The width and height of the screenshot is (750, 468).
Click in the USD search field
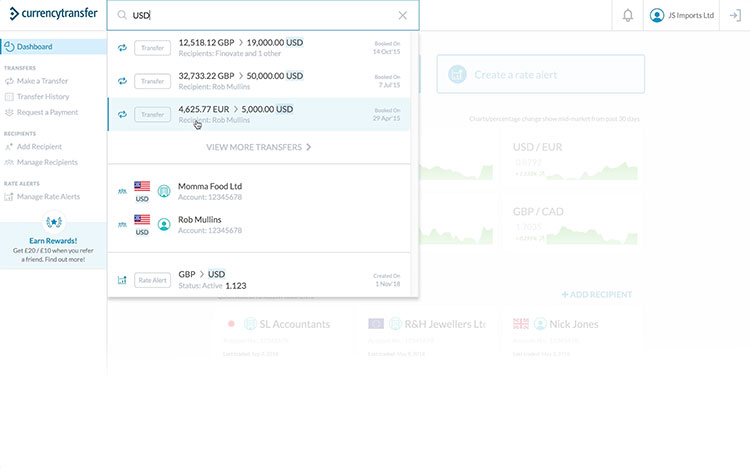pyautogui.click(x=260, y=16)
